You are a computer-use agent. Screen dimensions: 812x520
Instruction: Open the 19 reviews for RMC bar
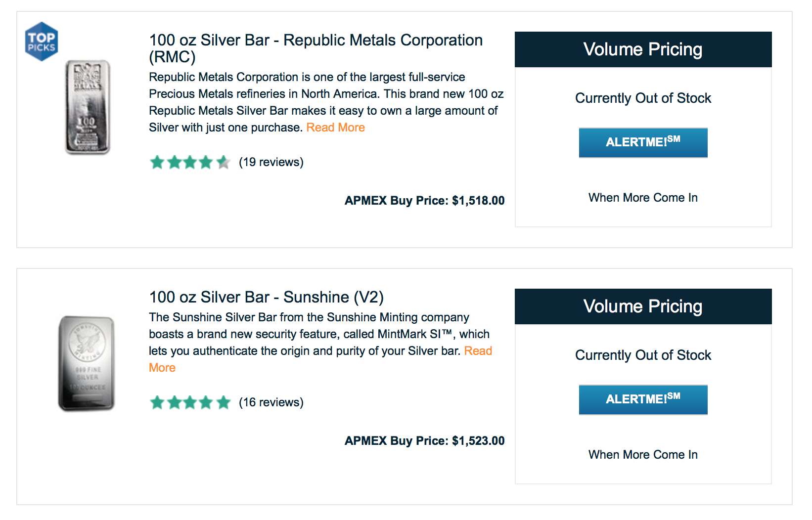[x=271, y=162]
